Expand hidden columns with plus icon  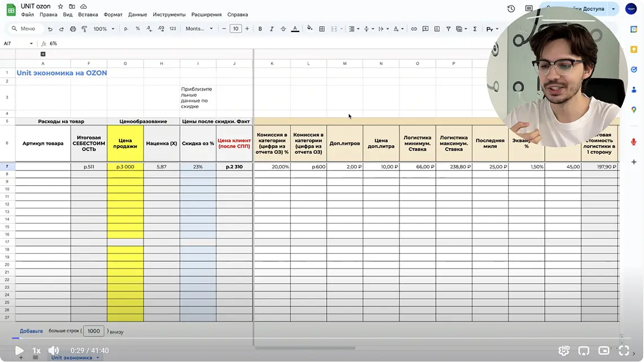click(43, 54)
